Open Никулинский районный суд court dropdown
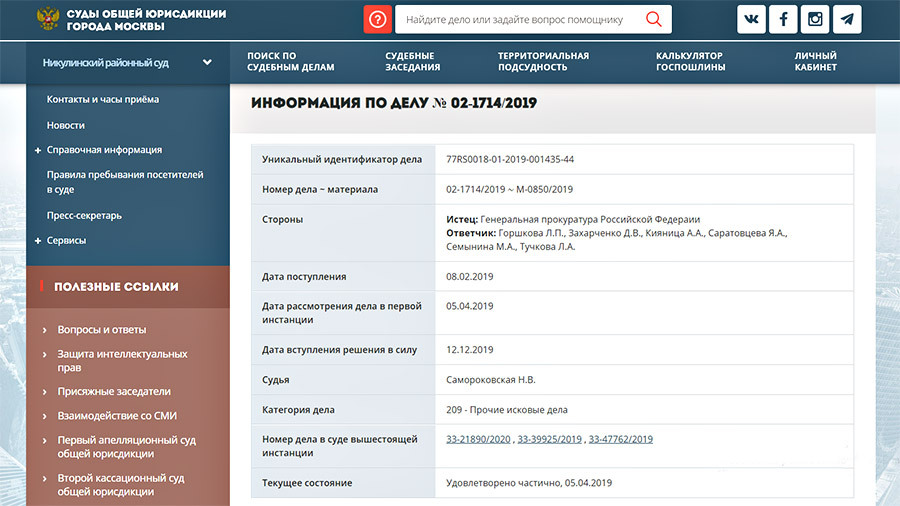Image resolution: width=900 pixels, height=506 pixels. click(x=206, y=62)
